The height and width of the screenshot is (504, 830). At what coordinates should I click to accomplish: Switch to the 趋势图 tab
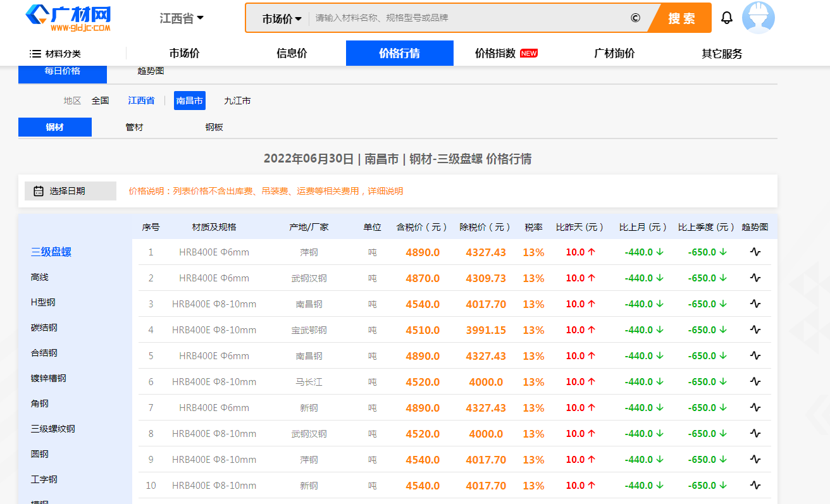click(x=151, y=71)
